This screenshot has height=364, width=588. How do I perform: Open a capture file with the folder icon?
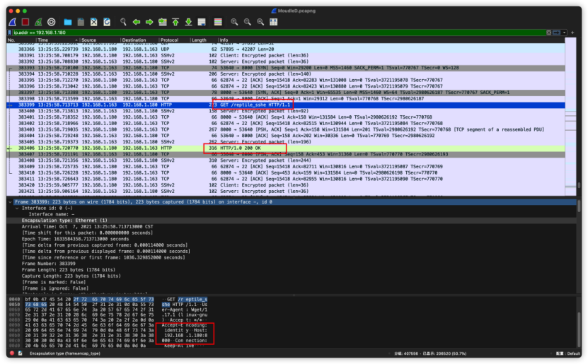[x=67, y=22]
